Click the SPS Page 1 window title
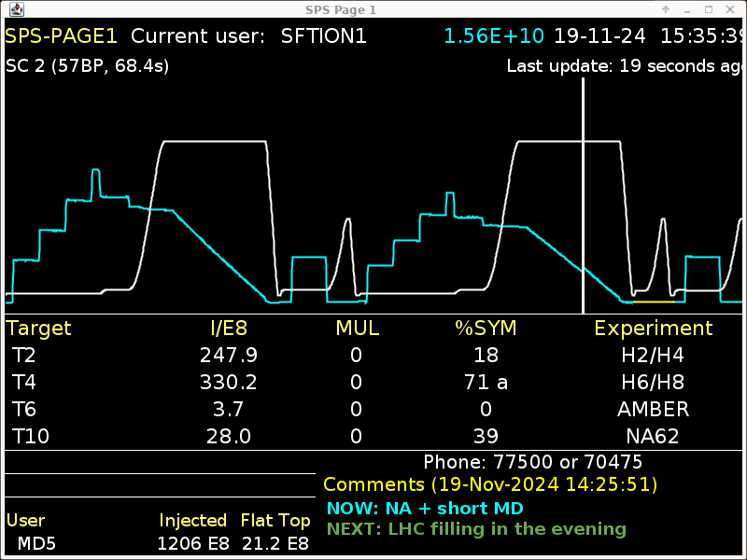 [341, 9]
